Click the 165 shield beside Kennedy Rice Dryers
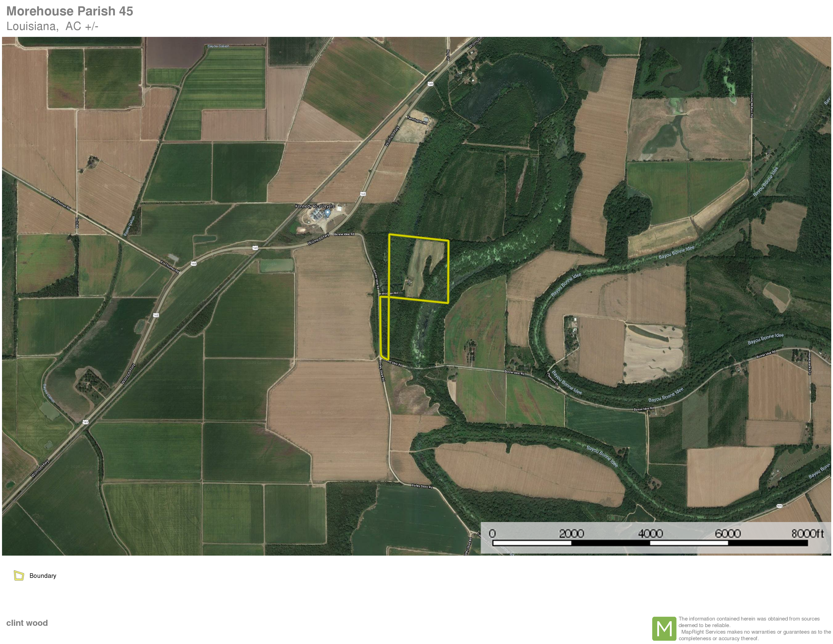 pos(363,194)
